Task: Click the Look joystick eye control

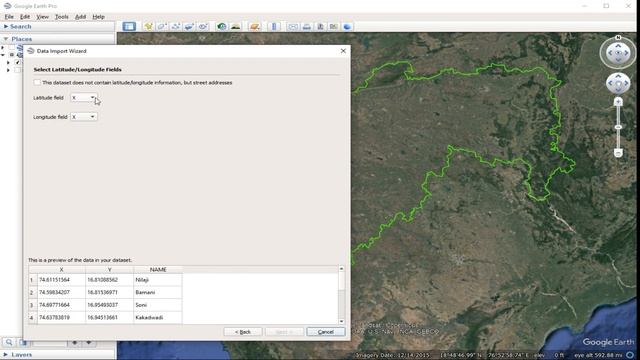Action: tap(618, 53)
